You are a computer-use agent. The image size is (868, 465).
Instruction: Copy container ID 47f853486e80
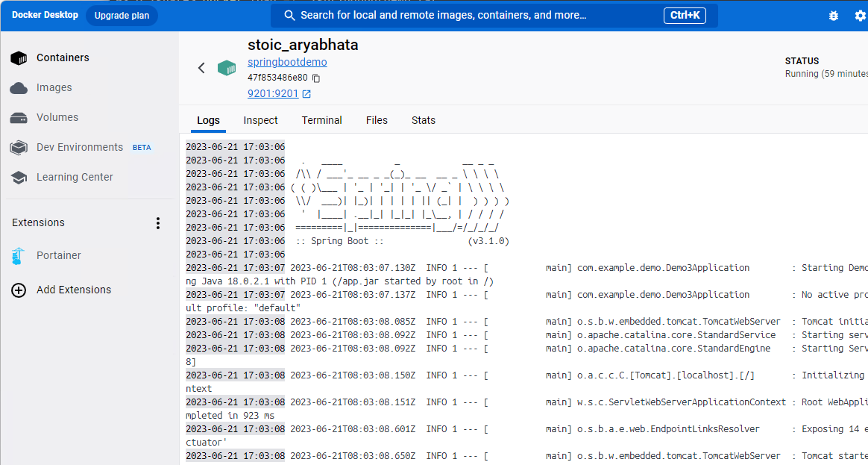[316, 78]
